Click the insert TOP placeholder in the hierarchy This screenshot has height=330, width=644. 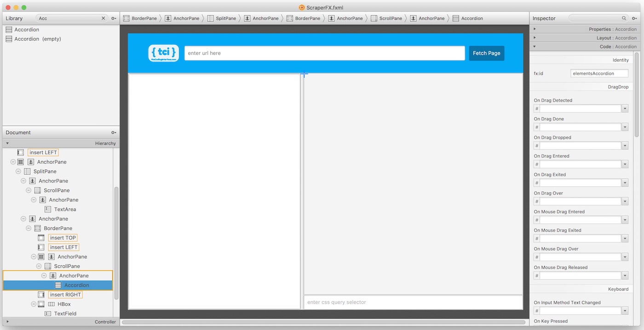[62, 238]
